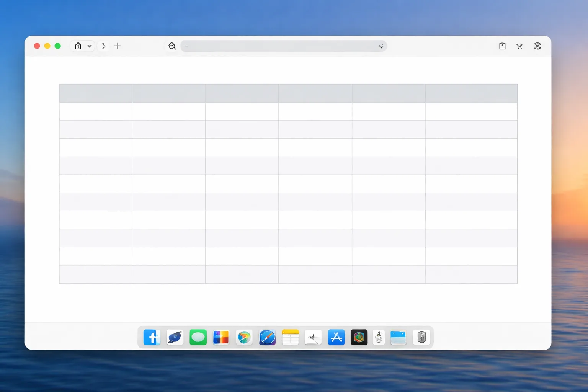
Task: Open the white sketch-drawing dock icon
Action: [313, 337]
